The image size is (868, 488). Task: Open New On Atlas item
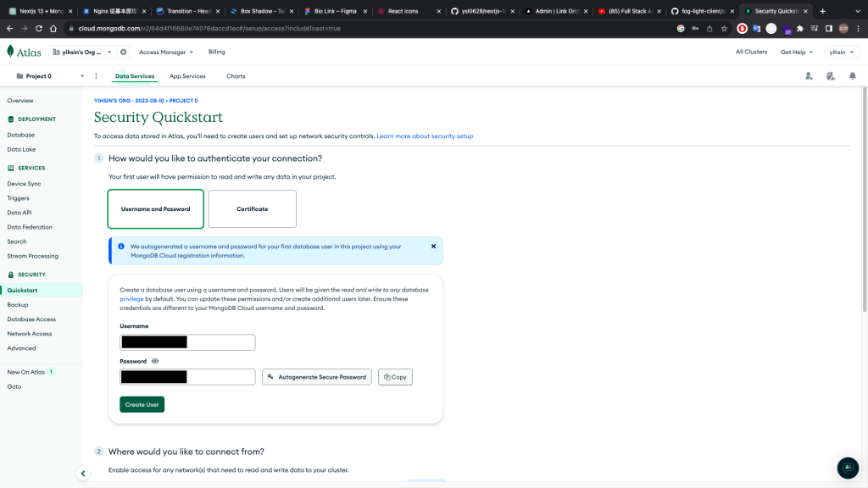[31, 372]
